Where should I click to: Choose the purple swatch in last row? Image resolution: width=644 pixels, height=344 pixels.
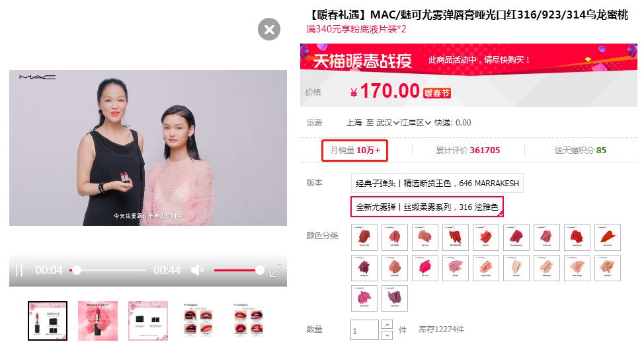(x=395, y=298)
